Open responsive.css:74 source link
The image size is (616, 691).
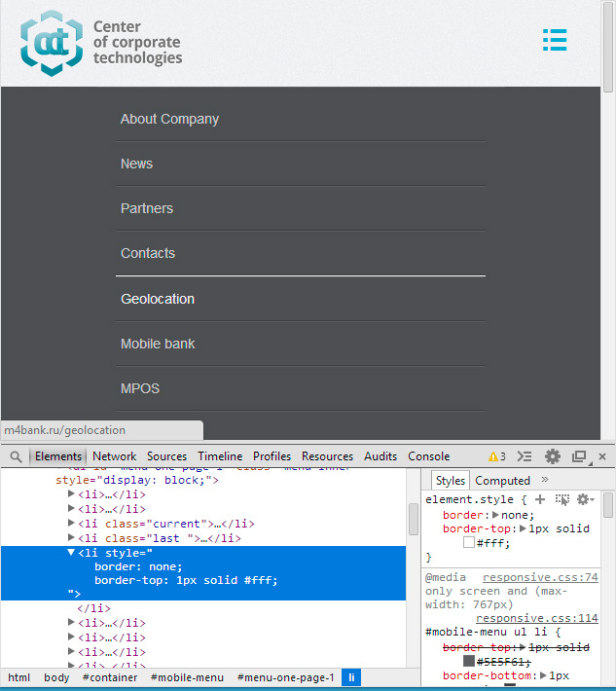coord(540,577)
